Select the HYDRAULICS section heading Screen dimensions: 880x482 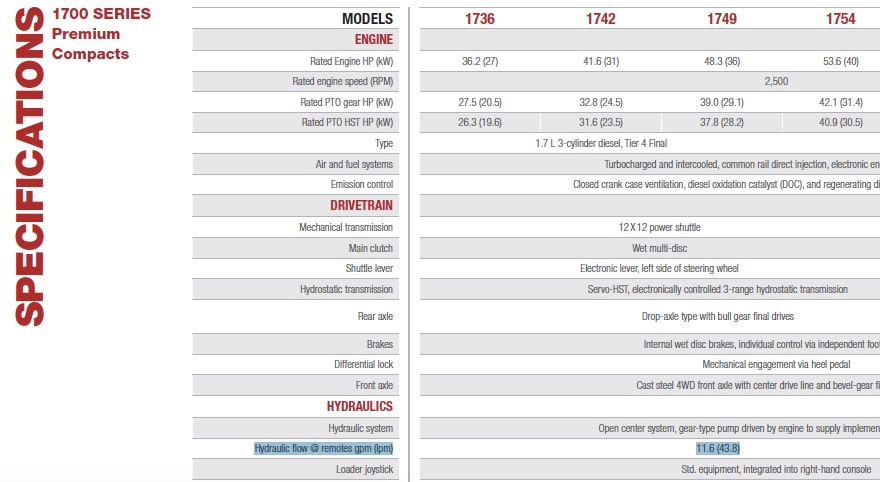tap(360, 407)
